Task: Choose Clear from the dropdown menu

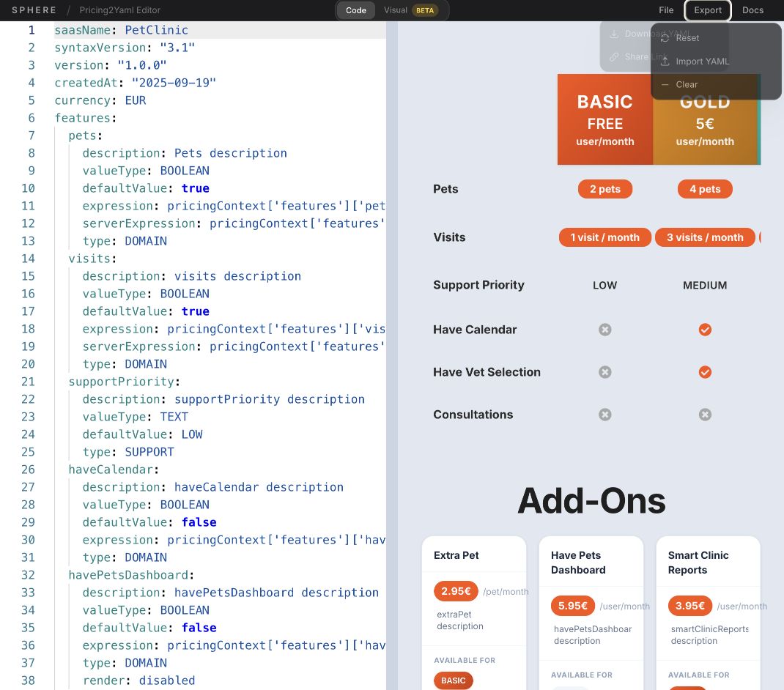Action: point(716,84)
